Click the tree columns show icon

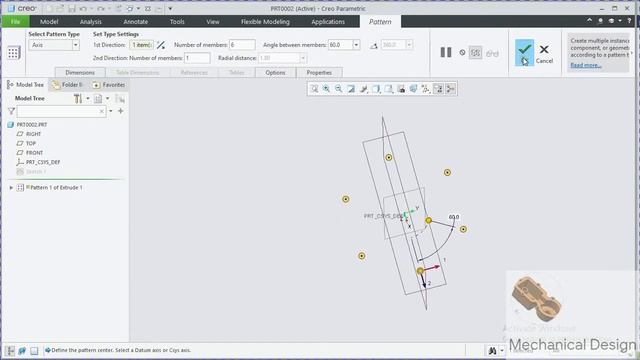(98, 98)
